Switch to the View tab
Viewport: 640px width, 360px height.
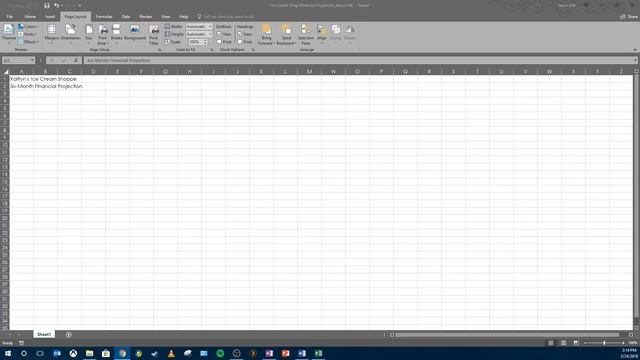click(x=165, y=17)
